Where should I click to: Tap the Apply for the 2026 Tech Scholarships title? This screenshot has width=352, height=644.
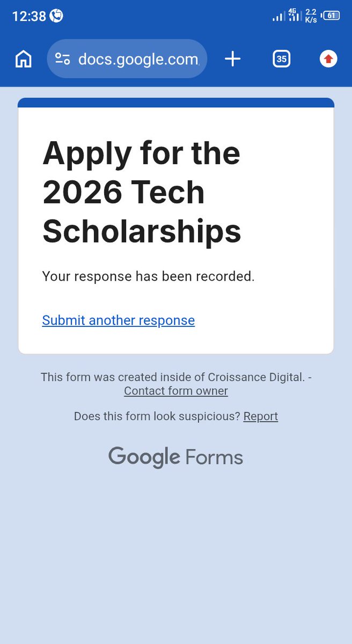tap(142, 192)
